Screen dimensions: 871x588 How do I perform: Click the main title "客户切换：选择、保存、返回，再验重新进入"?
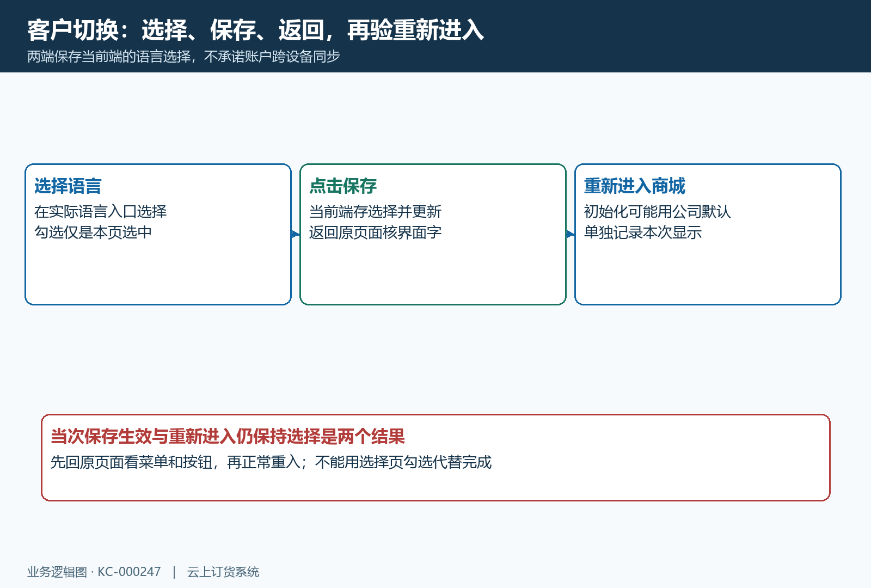(x=255, y=30)
